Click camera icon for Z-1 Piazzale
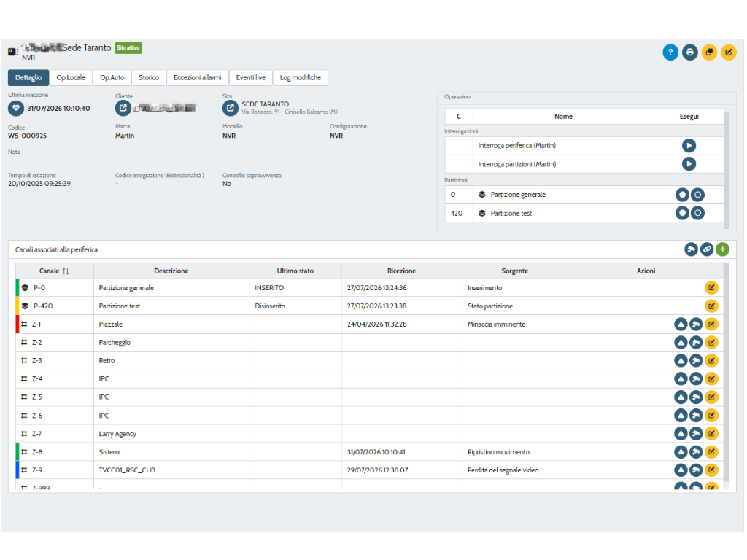747x560 pixels. pyautogui.click(x=696, y=324)
